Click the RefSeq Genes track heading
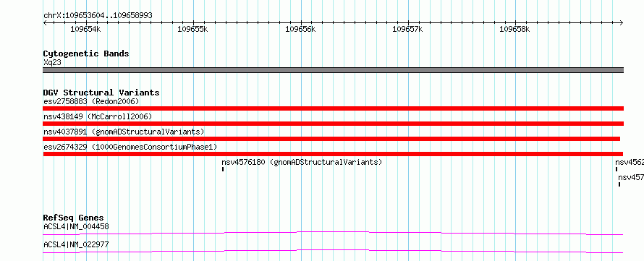Image resolution: width=644 pixels, height=261 pixels. coord(74,218)
